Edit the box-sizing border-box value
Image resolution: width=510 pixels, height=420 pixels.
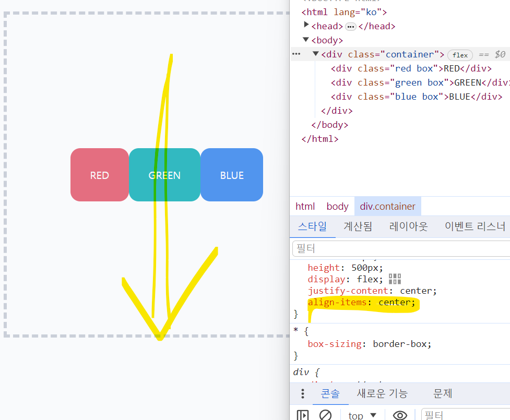pyautogui.click(x=400, y=344)
